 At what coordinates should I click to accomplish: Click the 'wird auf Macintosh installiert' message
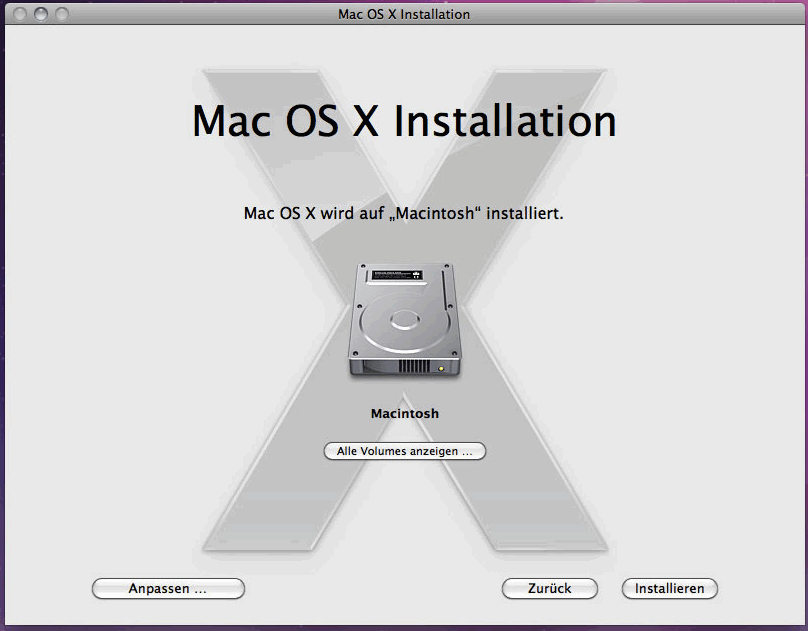(403, 213)
